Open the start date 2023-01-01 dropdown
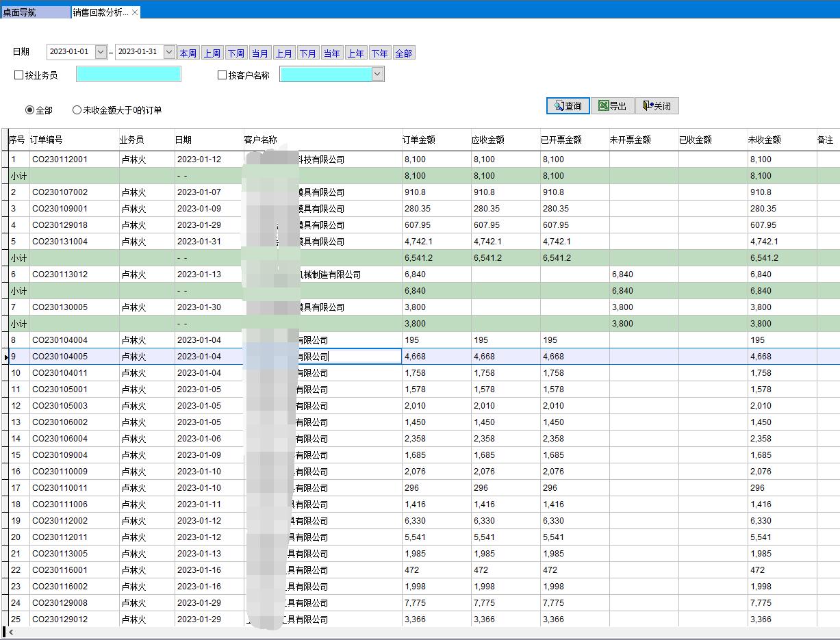 click(101, 52)
